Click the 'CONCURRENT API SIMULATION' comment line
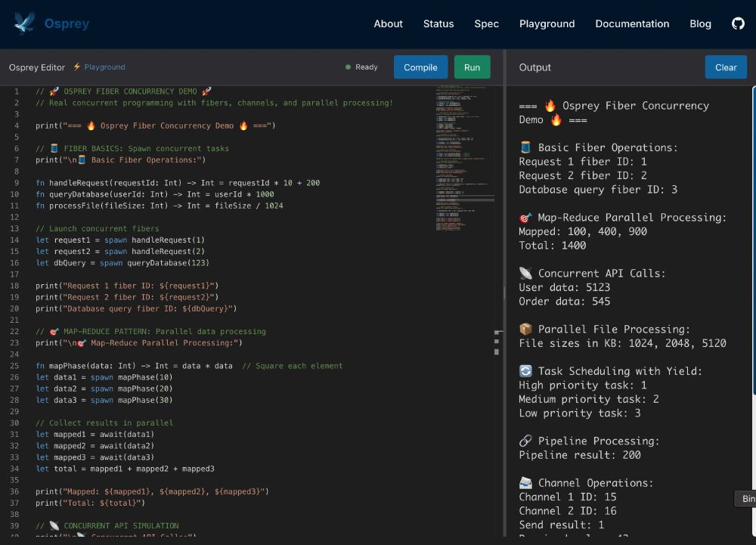The image size is (756, 545). [x=107, y=526]
